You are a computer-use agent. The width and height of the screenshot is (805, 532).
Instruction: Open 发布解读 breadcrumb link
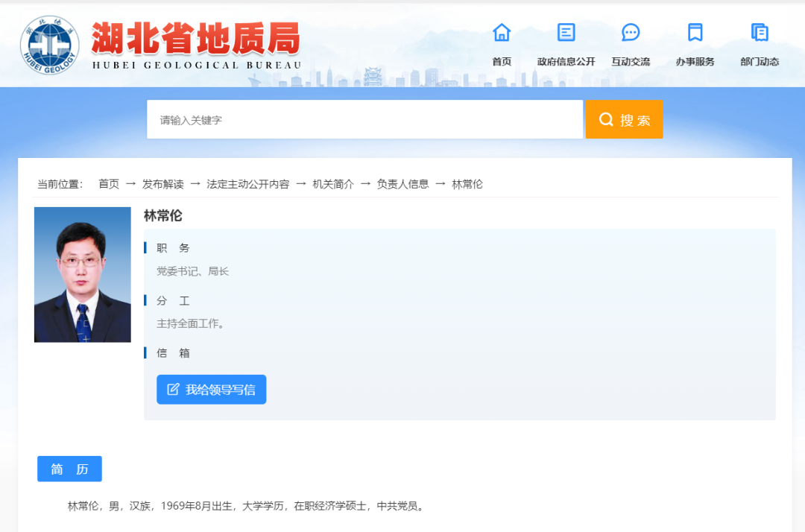(x=162, y=184)
